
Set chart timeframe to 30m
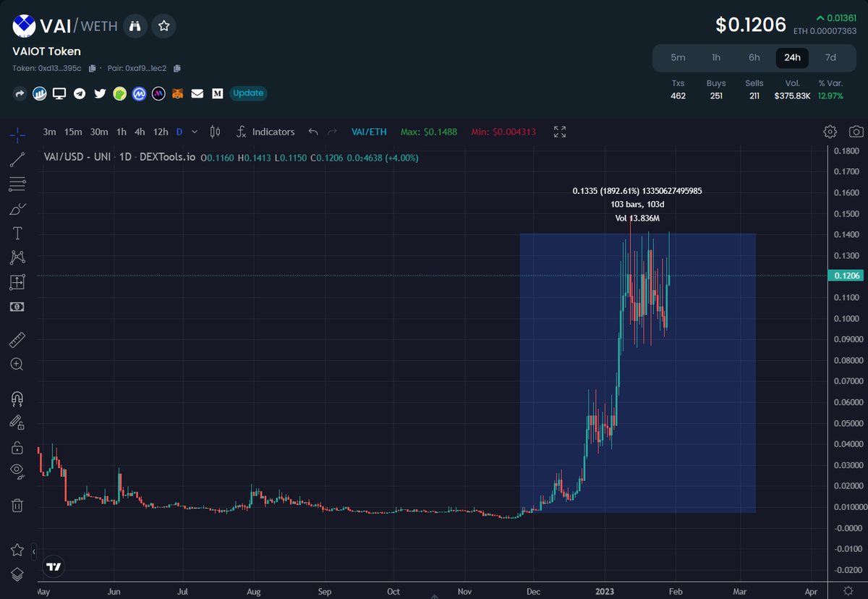[99, 132]
